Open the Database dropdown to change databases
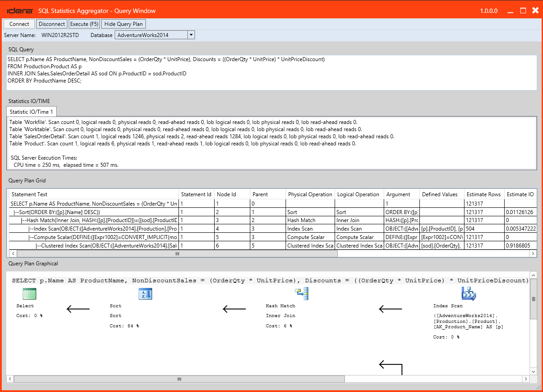This screenshot has height=392, width=543. click(191, 34)
